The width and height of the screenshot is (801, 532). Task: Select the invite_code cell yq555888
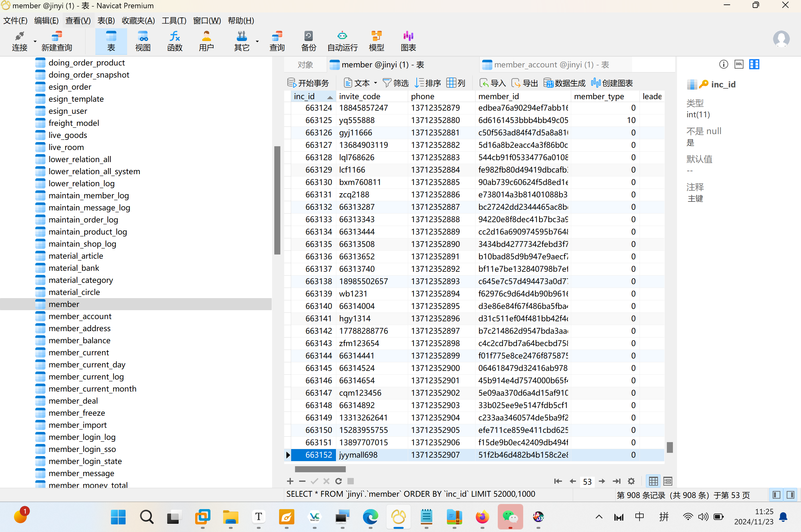tap(372, 120)
